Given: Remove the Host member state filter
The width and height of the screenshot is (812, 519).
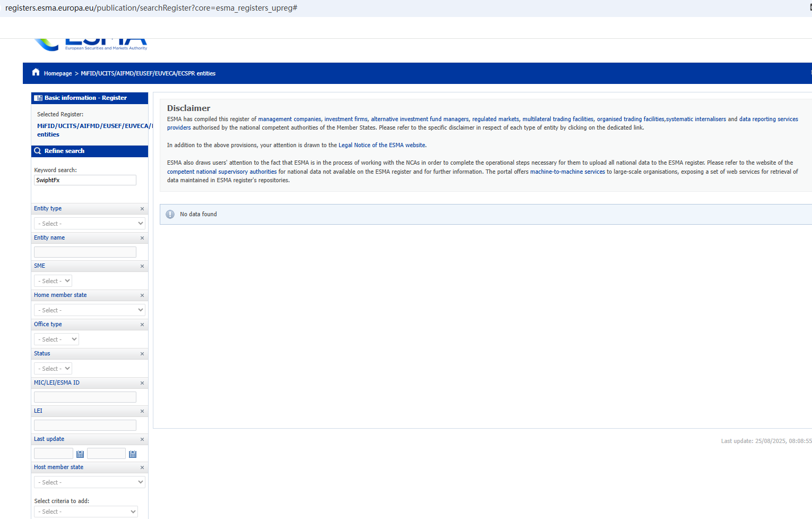Looking at the screenshot, I should tap(142, 467).
